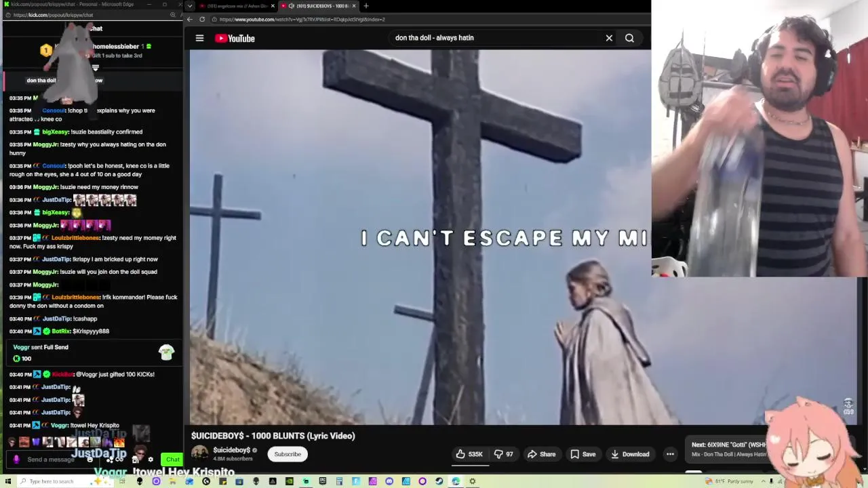Save the video to a playlist
The height and width of the screenshot is (488, 868).
click(583, 454)
